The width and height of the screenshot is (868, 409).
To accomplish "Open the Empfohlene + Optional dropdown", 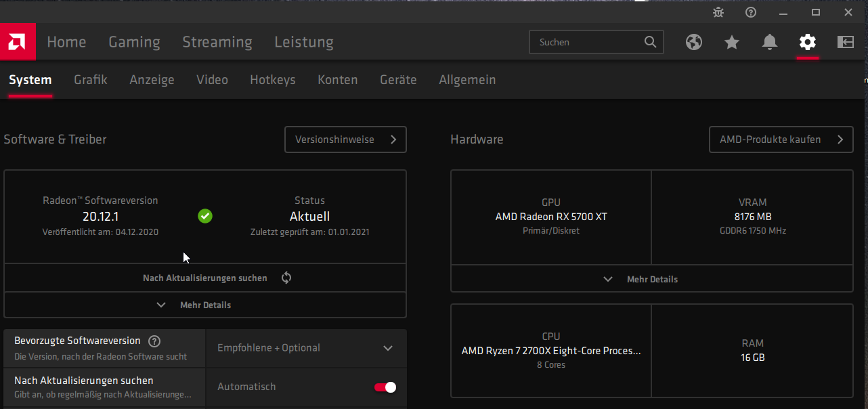I will point(306,348).
